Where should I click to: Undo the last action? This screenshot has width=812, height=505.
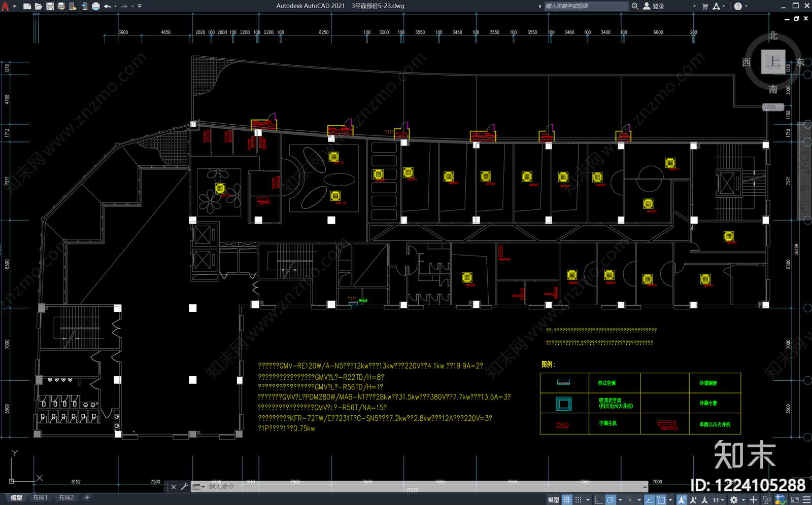[x=107, y=6]
